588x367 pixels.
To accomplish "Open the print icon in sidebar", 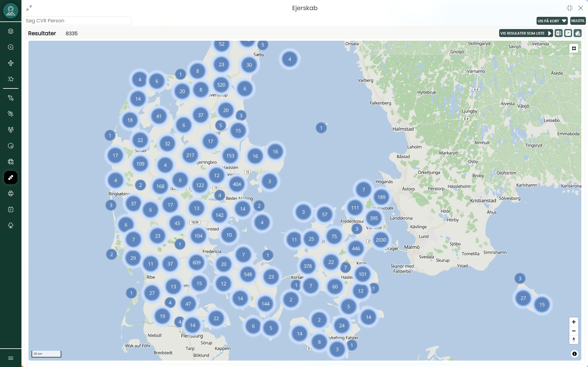I will pyautogui.click(x=11, y=193).
